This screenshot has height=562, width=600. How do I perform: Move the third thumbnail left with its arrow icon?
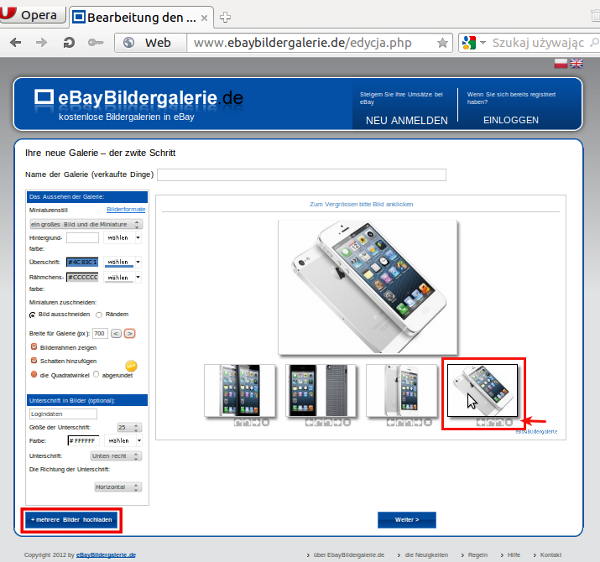(390, 422)
